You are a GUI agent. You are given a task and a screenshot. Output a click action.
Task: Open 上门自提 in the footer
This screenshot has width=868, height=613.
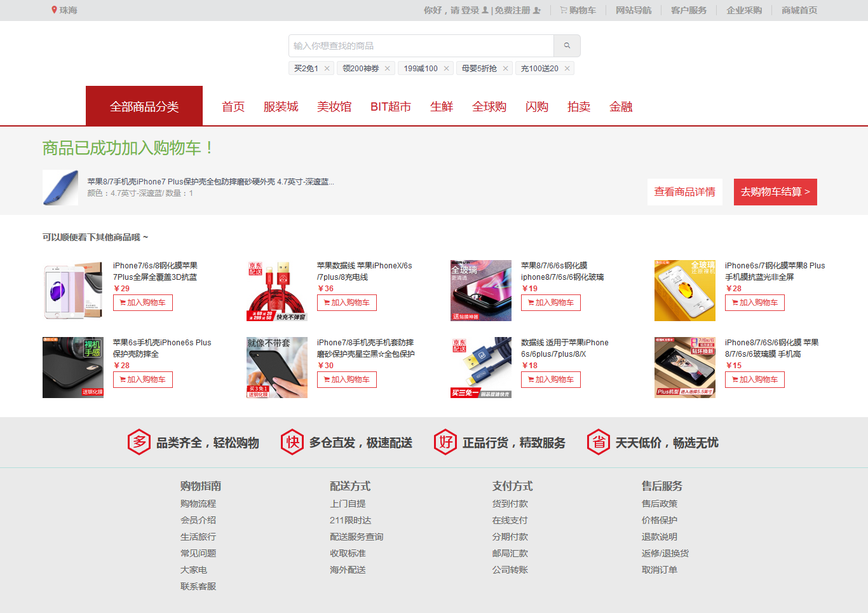(348, 504)
